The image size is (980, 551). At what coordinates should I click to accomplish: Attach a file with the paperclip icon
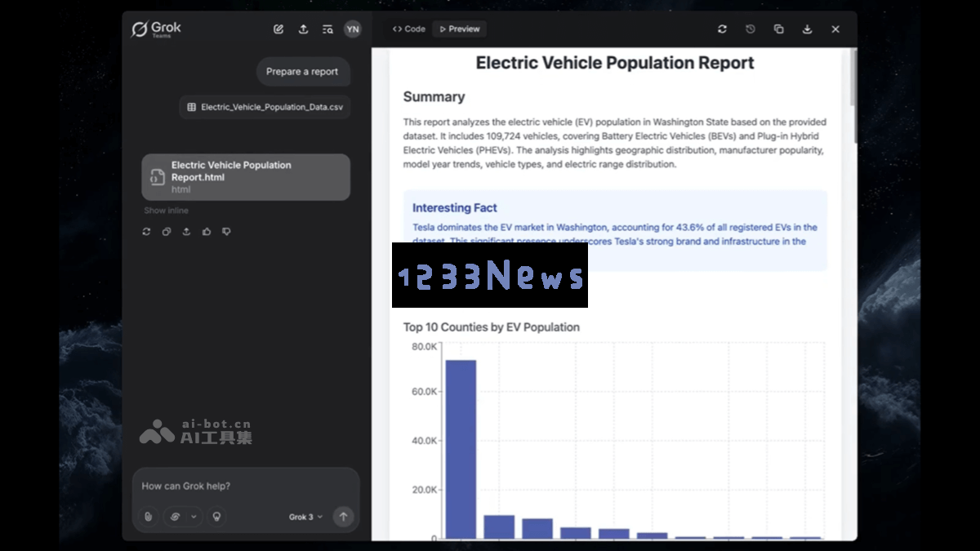coord(148,517)
